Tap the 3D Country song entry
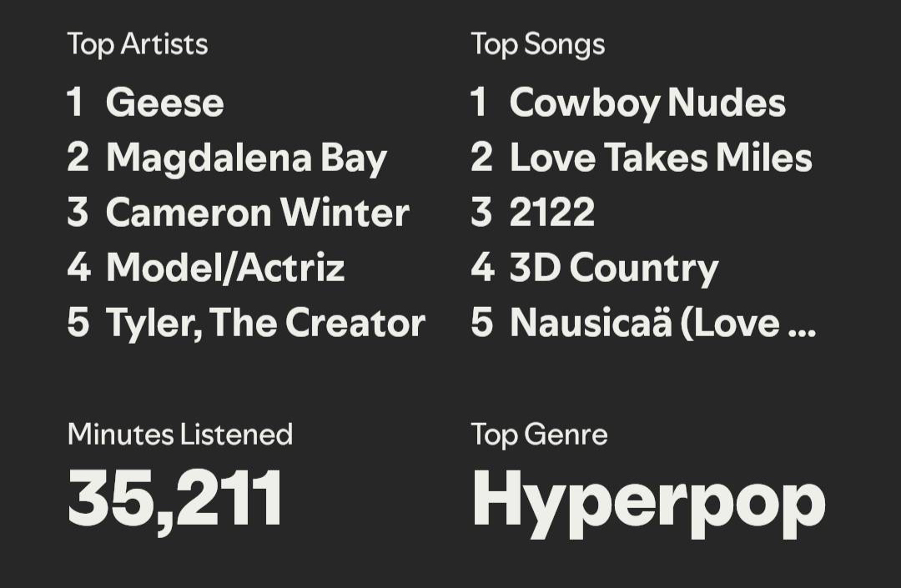The height and width of the screenshot is (588, 901). point(614,268)
